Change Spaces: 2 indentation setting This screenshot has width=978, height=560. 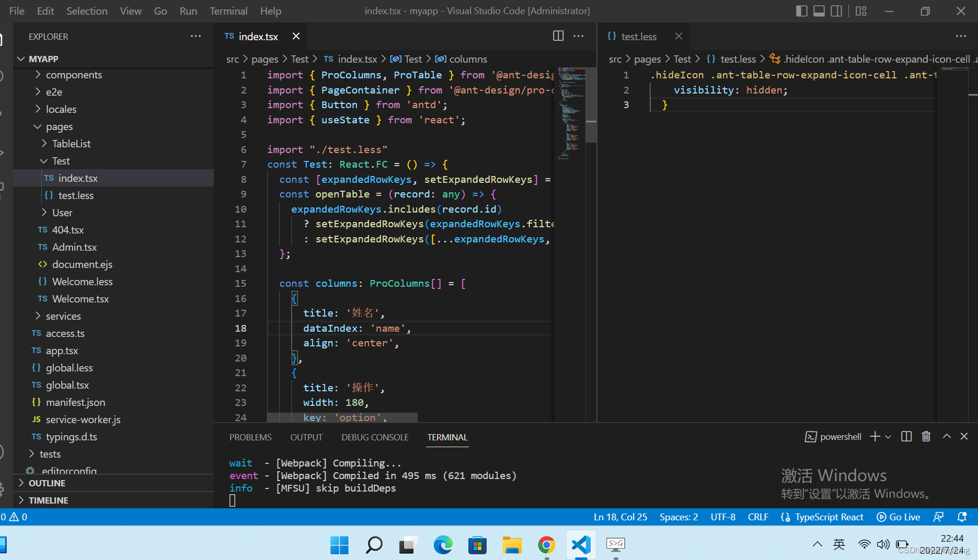(678, 517)
